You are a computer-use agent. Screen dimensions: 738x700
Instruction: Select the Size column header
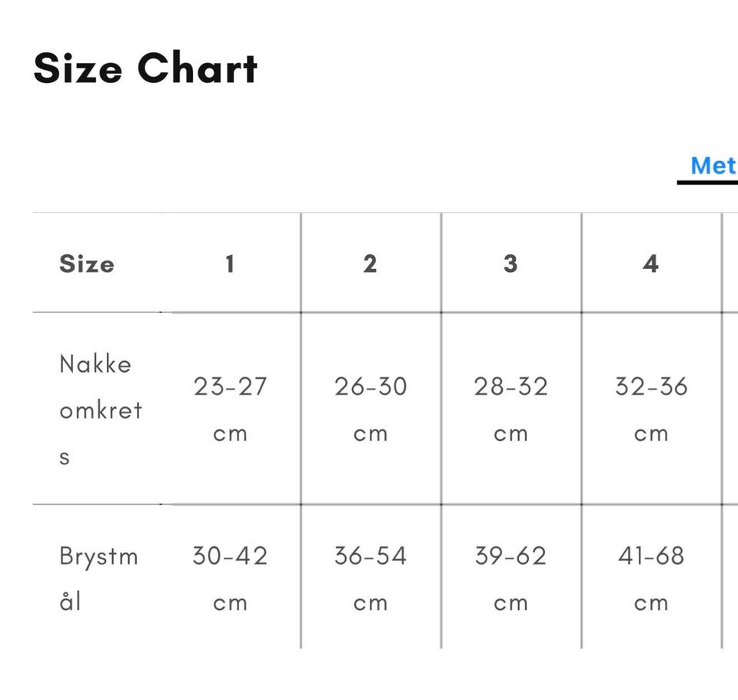point(87,264)
